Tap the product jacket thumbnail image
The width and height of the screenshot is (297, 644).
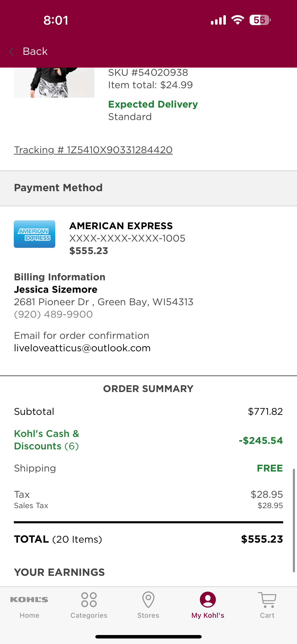[54, 82]
